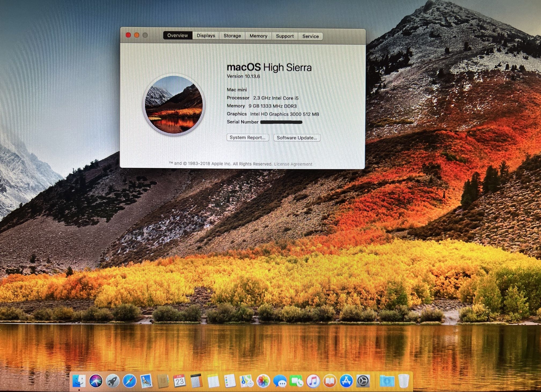Open App Store icon in Dock
The width and height of the screenshot is (541, 392).
(346, 381)
